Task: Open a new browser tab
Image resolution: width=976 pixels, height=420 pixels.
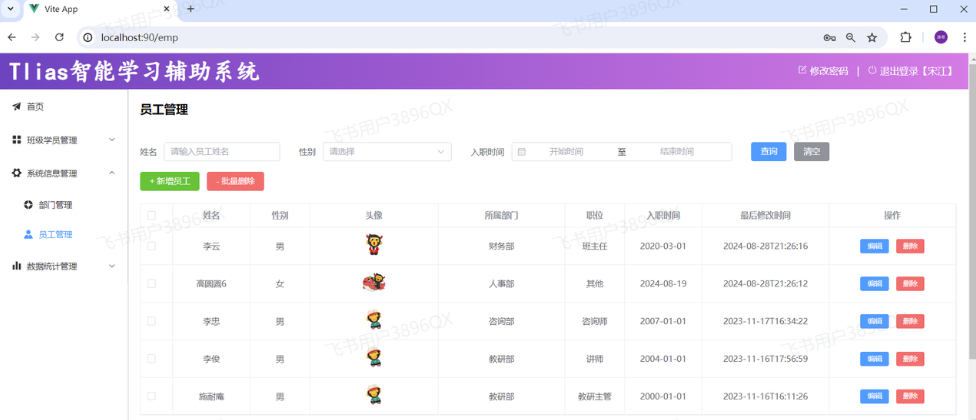Action: (190, 9)
